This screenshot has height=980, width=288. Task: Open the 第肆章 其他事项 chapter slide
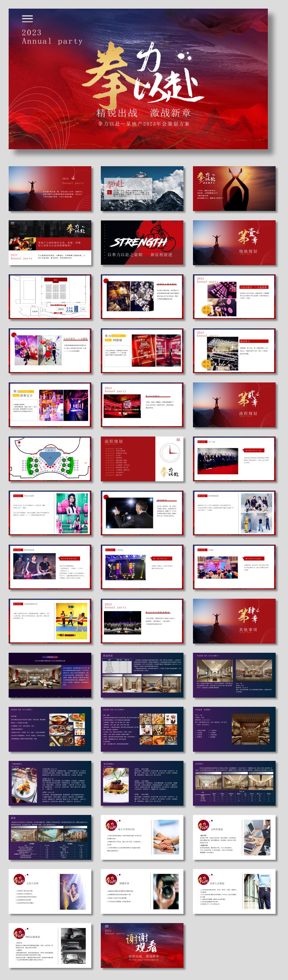(x=234, y=621)
